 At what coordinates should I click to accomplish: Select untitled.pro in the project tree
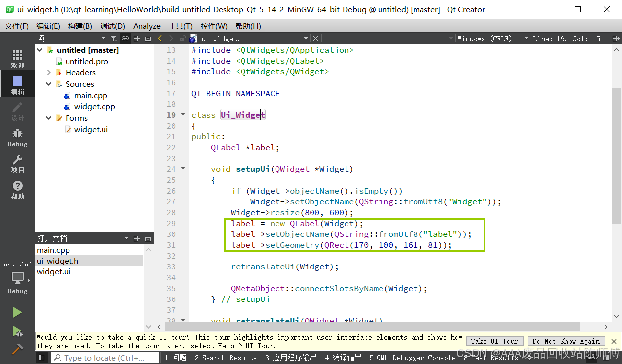(x=87, y=62)
